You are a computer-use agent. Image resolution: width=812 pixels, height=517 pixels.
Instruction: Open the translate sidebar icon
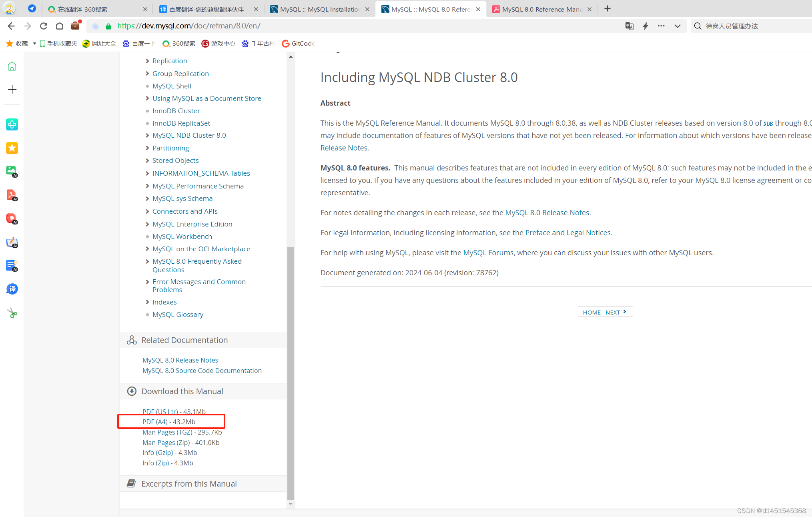(12, 289)
